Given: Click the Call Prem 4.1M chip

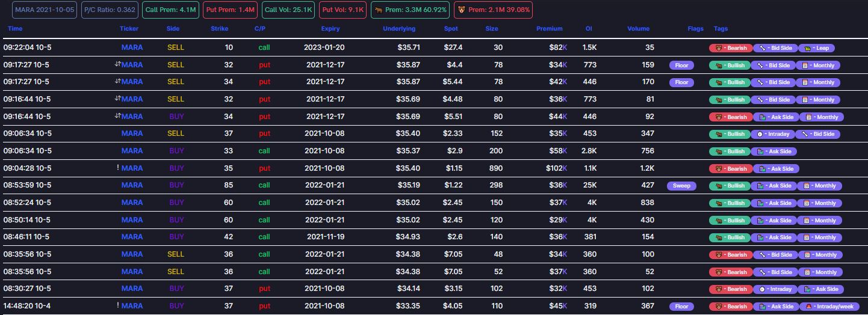Looking at the screenshot, I should pyautogui.click(x=170, y=10).
